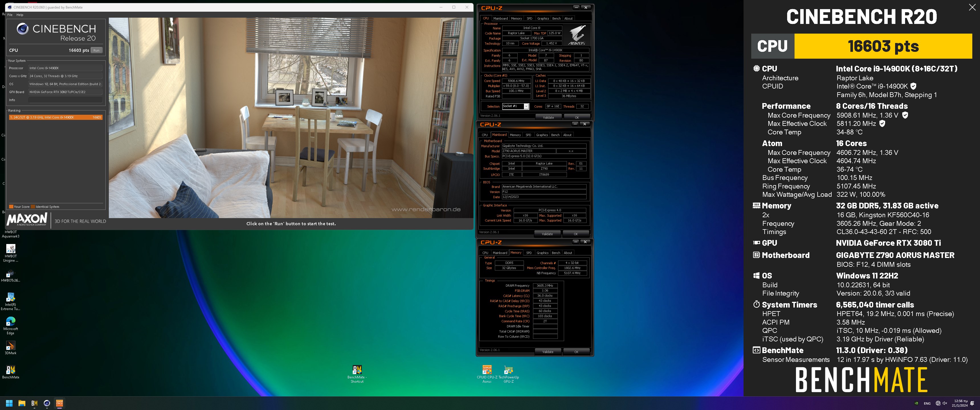Click the AORUS logo in CPU-Z
This screenshot has width=980, height=410.
click(x=577, y=35)
